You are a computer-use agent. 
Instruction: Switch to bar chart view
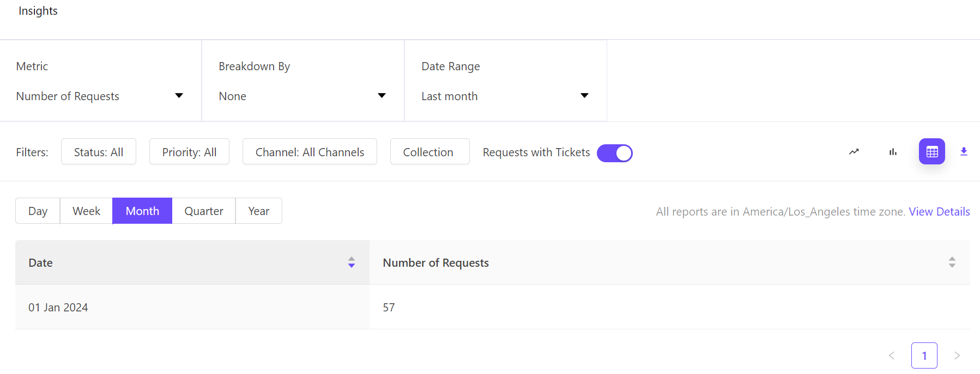[x=893, y=152]
